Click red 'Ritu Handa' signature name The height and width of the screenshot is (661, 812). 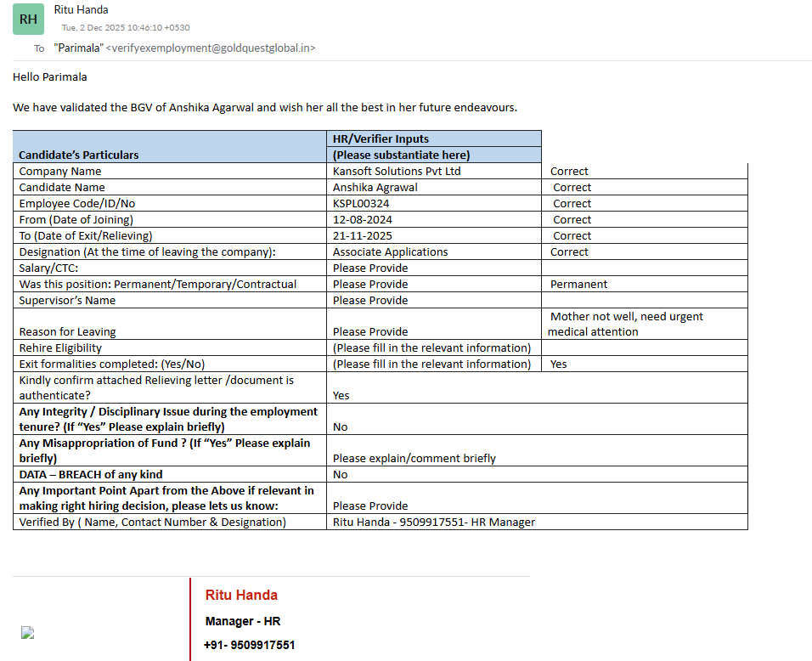click(241, 596)
